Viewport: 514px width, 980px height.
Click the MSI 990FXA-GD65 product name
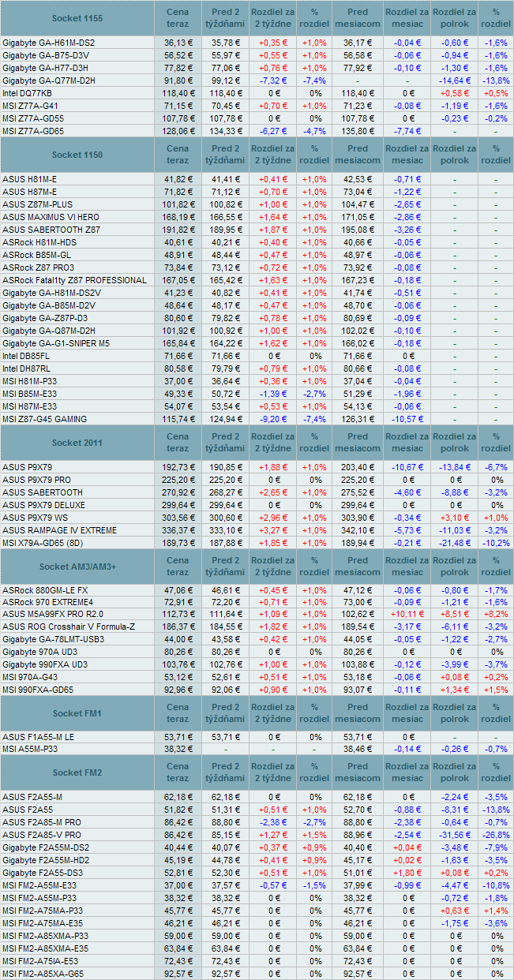click(x=38, y=690)
